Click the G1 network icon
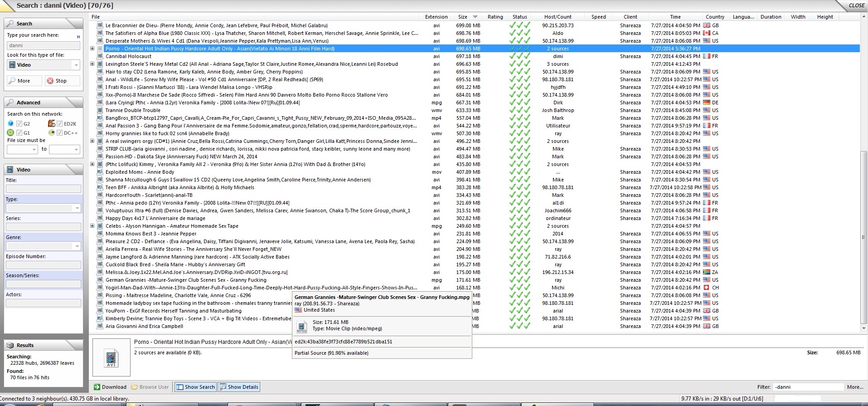This screenshot has width=868, height=406. 10,133
